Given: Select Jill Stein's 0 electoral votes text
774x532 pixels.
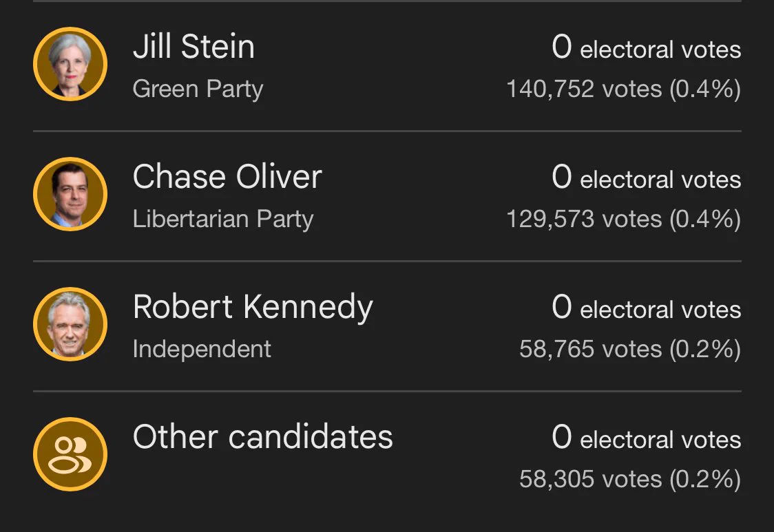Looking at the screenshot, I should (x=646, y=47).
